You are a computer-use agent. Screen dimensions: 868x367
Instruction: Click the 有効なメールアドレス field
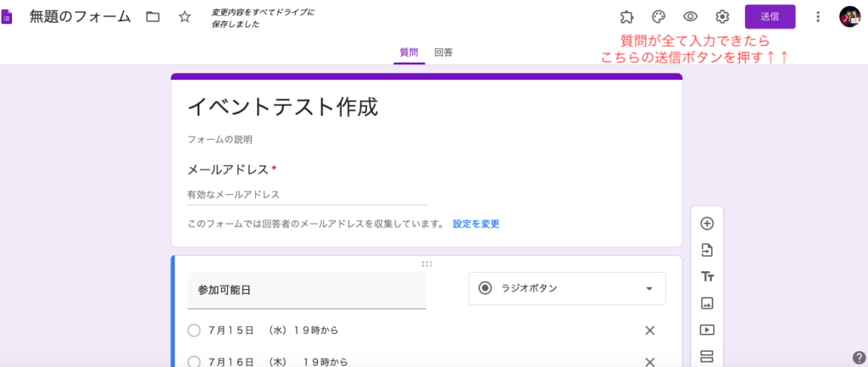pos(307,195)
